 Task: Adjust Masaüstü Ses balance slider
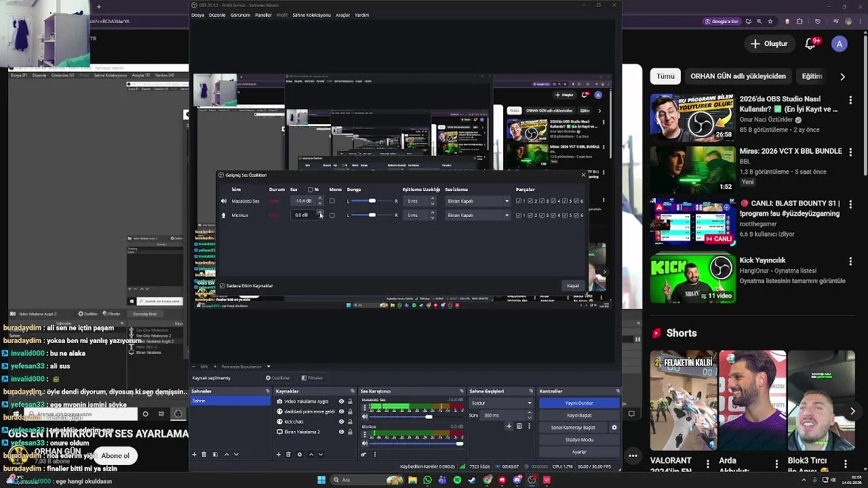pos(372,201)
